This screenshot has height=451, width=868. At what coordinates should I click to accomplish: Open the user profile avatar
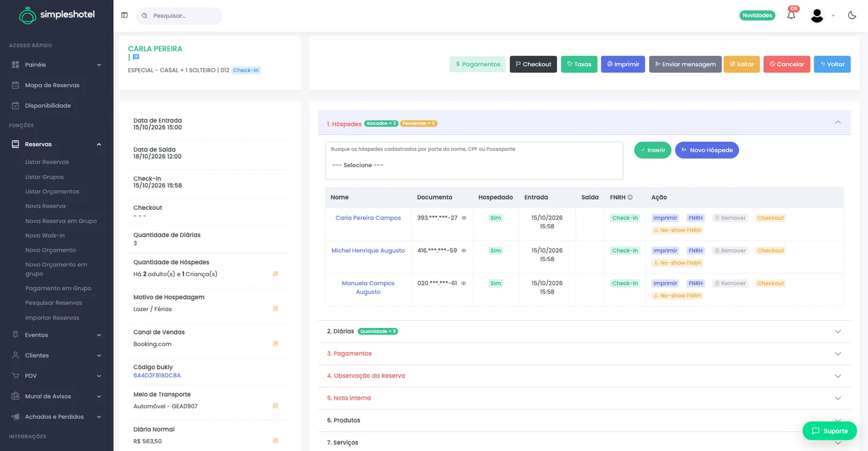click(x=817, y=16)
